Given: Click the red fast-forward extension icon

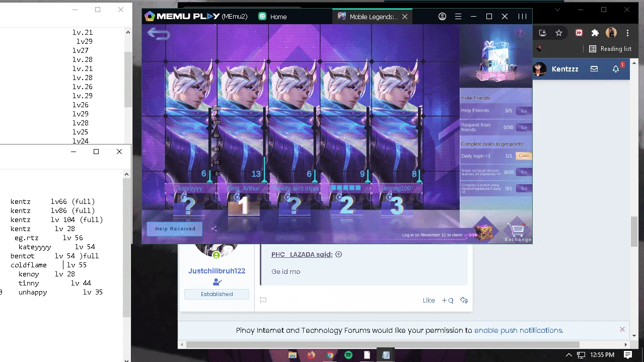Looking at the screenshot, I should pyautogui.click(x=579, y=33).
